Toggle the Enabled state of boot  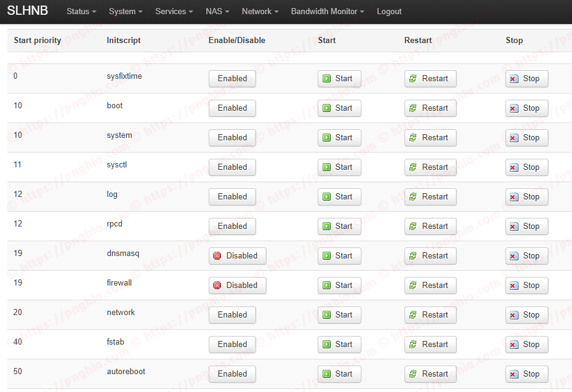pyautogui.click(x=232, y=108)
